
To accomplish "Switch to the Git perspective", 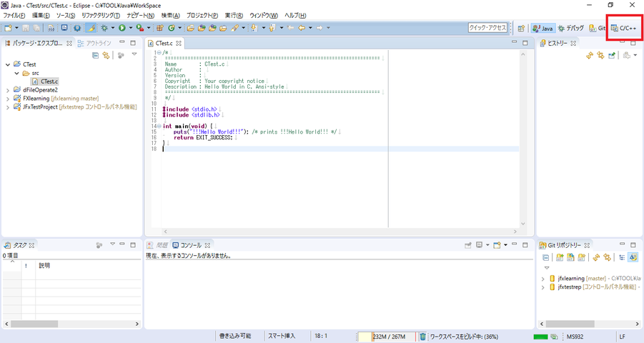I will 597,29.
